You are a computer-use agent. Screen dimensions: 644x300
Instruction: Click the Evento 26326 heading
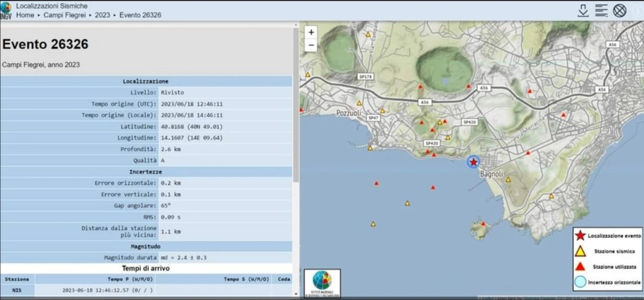point(45,45)
